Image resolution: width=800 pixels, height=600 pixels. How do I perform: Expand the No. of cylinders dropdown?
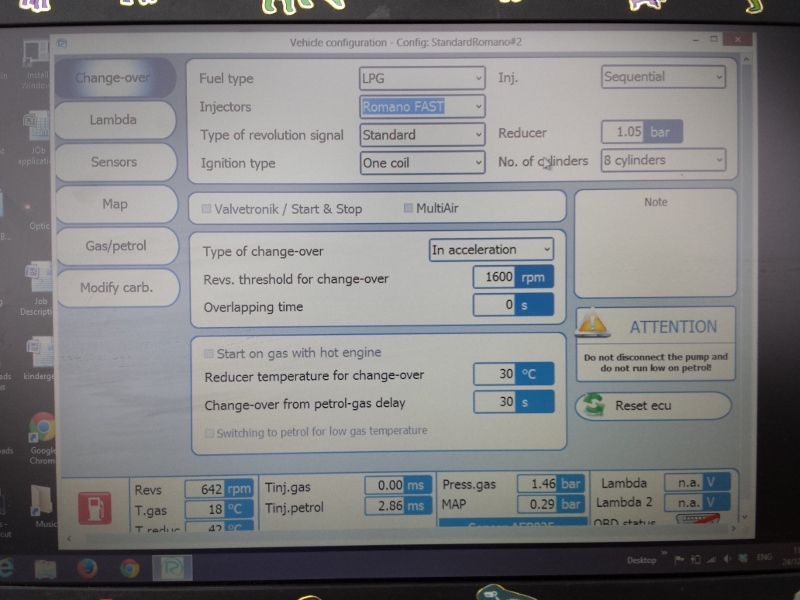662,160
